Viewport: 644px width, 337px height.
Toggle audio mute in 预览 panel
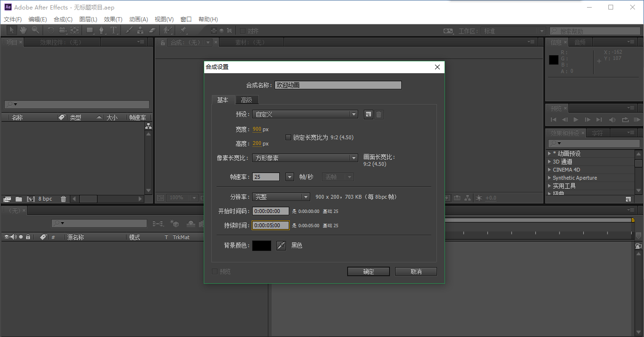pos(612,120)
